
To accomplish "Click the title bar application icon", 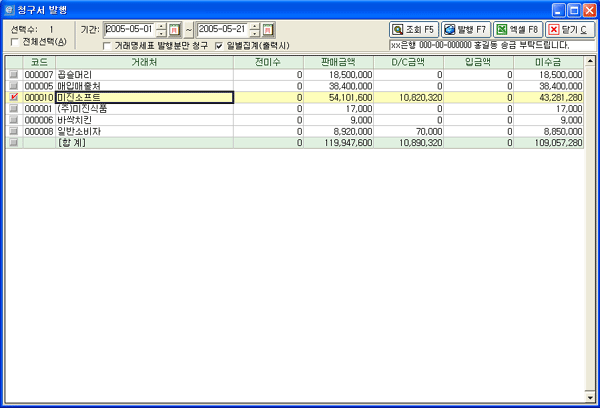I will point(9,10).
